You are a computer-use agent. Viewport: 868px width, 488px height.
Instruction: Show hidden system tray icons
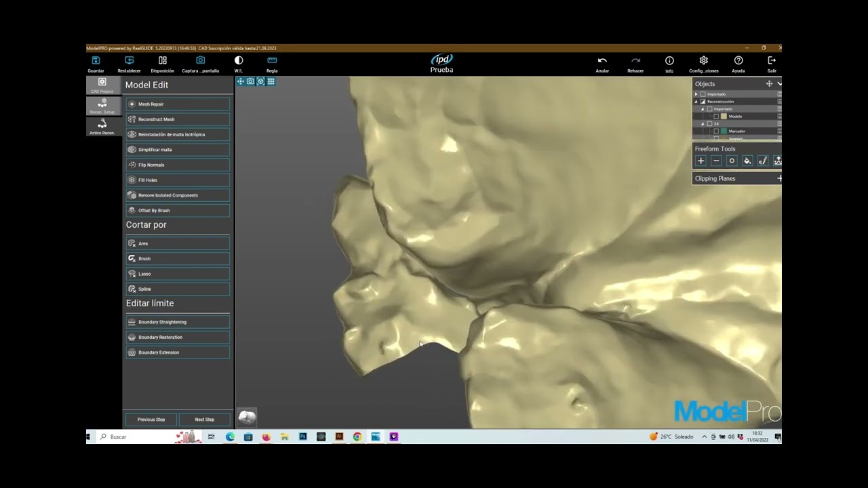704,437
